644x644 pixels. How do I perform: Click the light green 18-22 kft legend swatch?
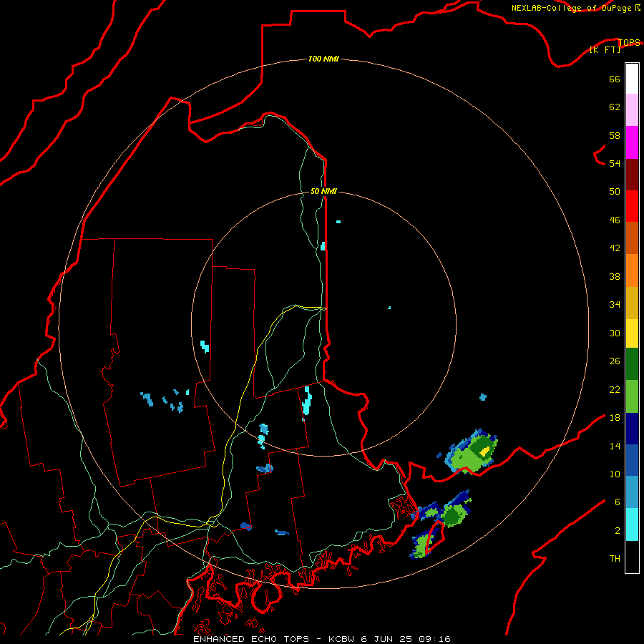coord(632,396)
